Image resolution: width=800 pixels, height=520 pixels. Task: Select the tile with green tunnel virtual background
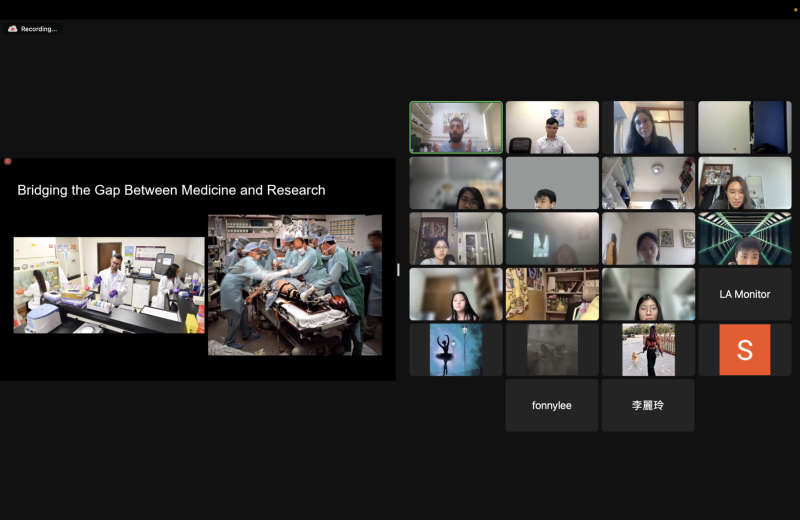pyautogui.click(x=745, y=238)
